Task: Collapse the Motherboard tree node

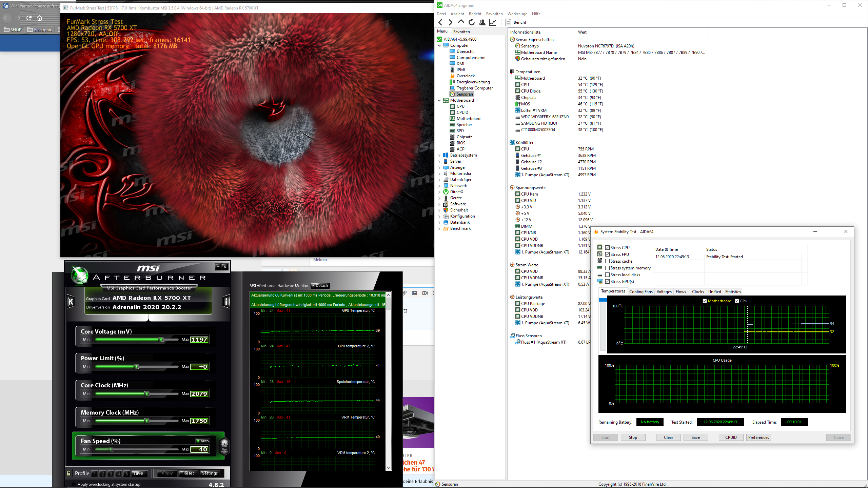Action: click(439, 100)
